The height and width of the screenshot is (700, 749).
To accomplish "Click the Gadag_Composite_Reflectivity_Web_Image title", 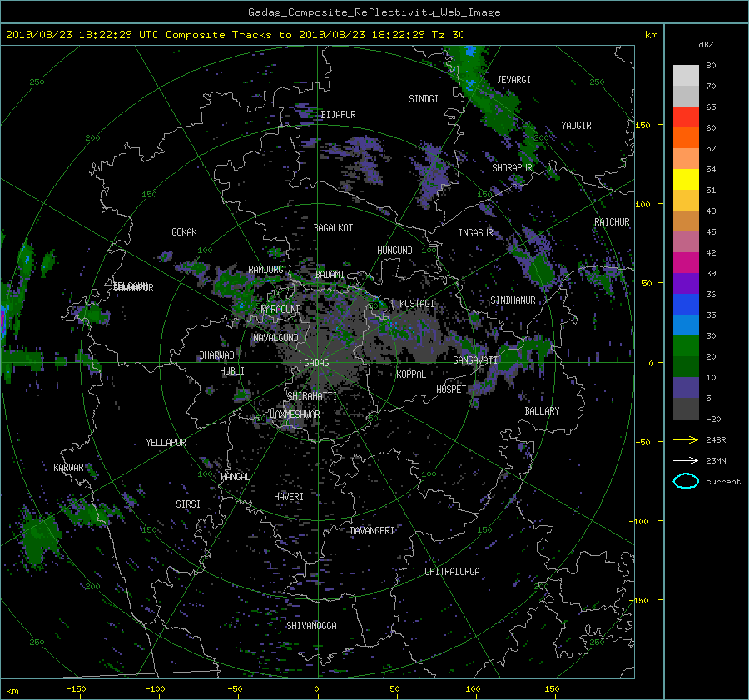I will point(374,12).
